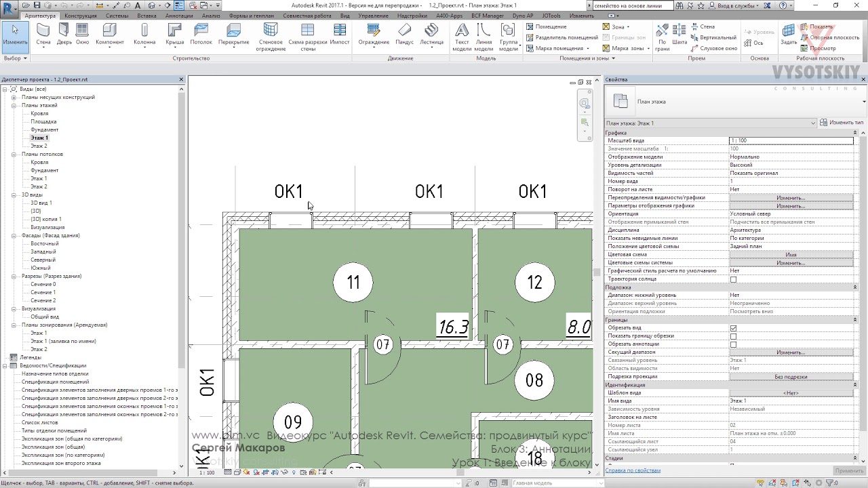Click the Задать work plane tool
Viewport: 868px width, 488px height.
[x=789, y=35]
